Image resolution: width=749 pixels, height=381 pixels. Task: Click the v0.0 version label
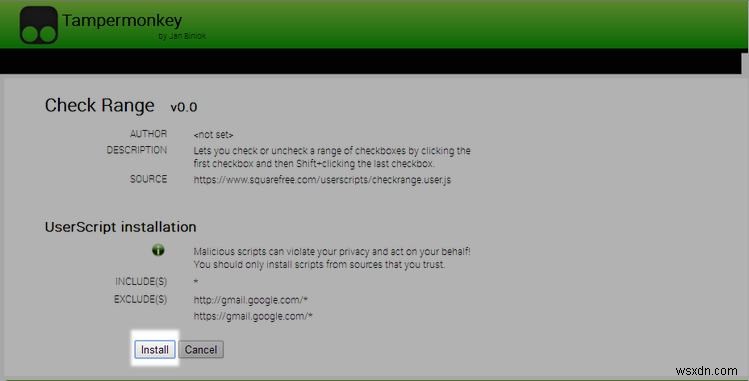(x=184, y=107)
